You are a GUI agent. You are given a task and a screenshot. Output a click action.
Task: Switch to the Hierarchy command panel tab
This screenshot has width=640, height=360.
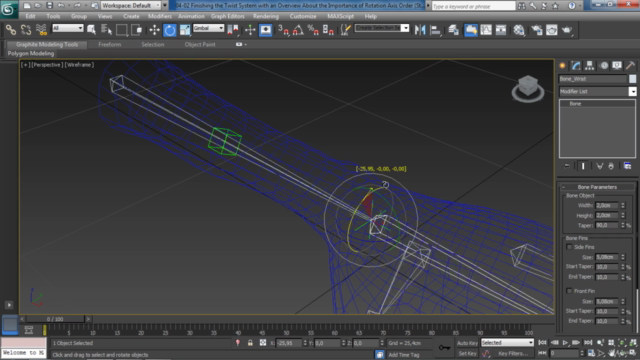589,65
